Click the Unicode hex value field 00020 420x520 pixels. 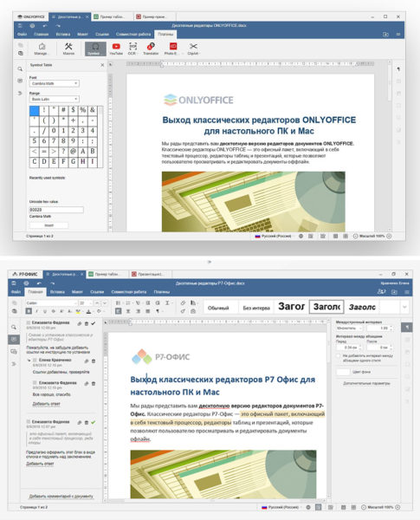click(56, 210)
